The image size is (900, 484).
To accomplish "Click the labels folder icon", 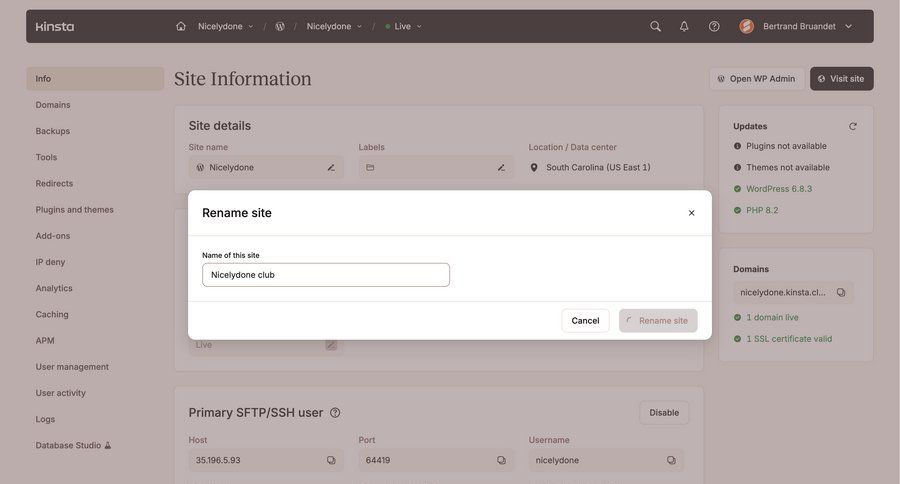I will tap(370, 168).
